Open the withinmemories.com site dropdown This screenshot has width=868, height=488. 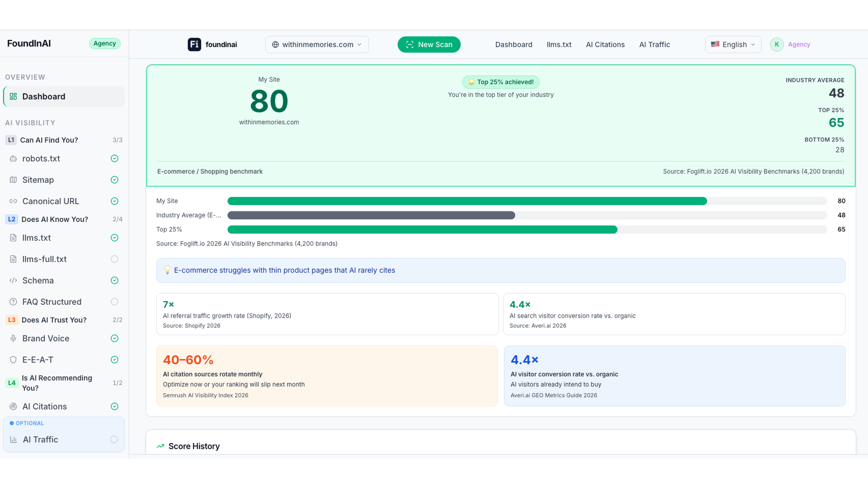click(x=317, y=44)
